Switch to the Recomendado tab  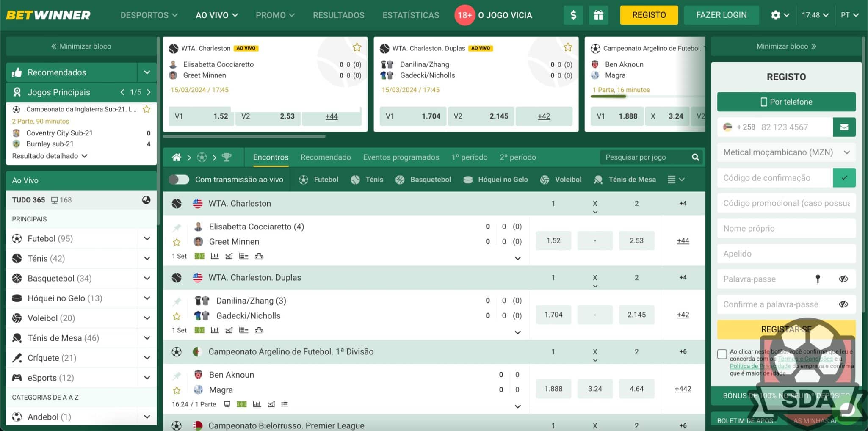[325, 157]
